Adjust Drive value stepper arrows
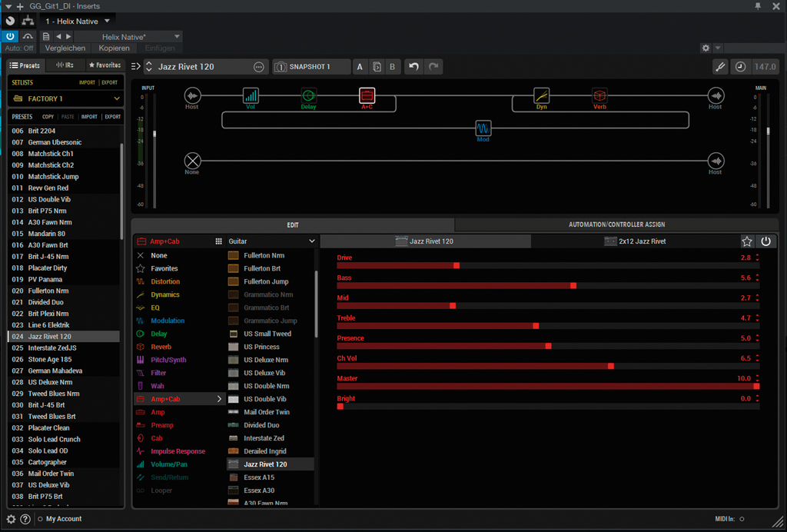This screenshot has height=532, width=787. pyautogui.click(x=757, y=258)
